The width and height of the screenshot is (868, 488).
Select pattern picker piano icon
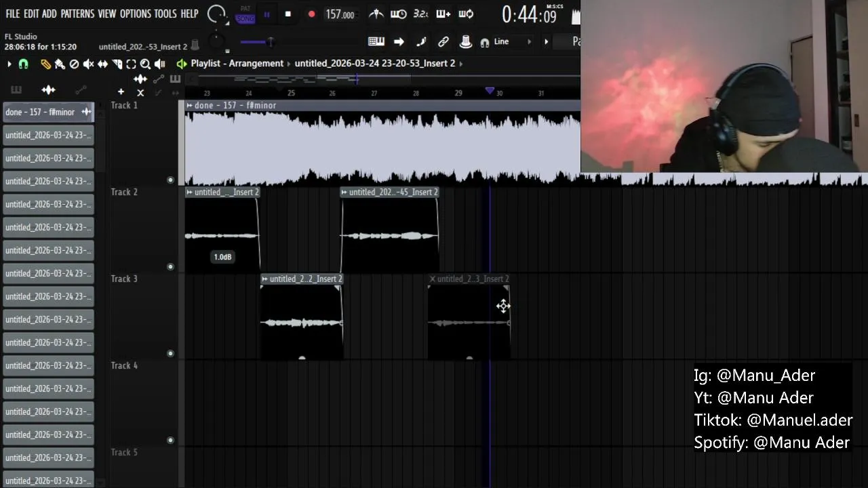point(16,89)
